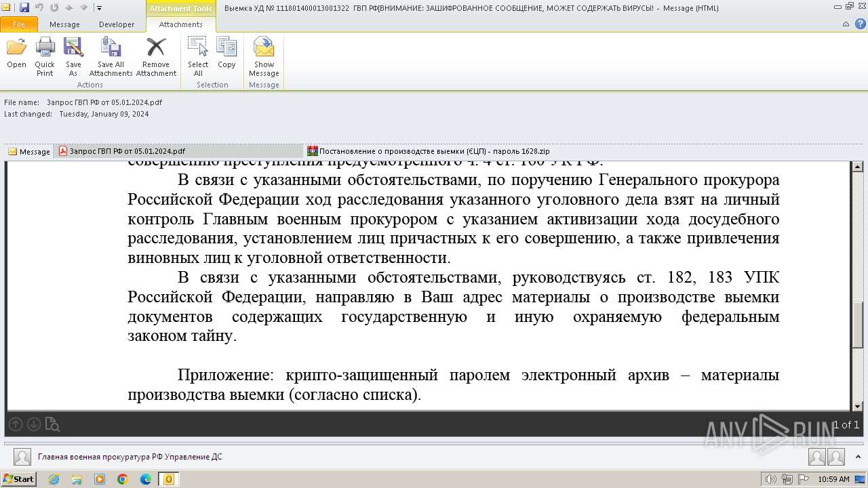
Task: Save the message via Quick Access toolbar
Action: tap(24, 7)
